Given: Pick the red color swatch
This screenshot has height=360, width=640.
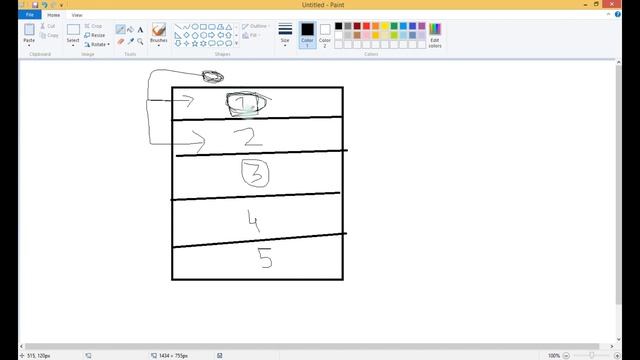Looking at the screenshot, I should (x=367, y=26).
